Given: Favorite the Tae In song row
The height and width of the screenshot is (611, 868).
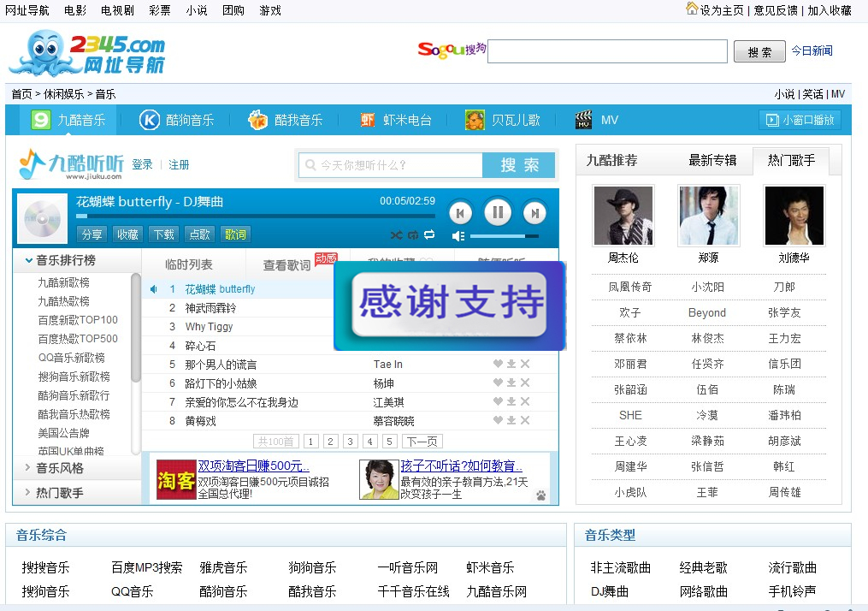Looking at the screenshot, I should [499, 364].
